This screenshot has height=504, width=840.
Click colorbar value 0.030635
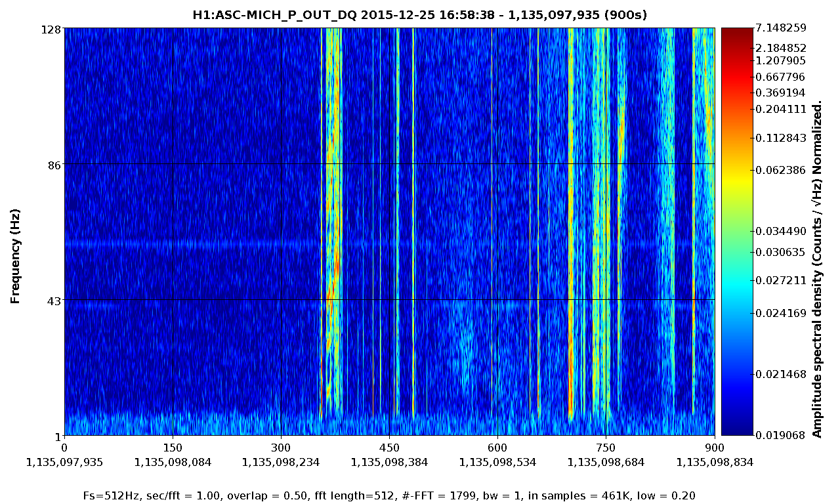coord(781,252)
